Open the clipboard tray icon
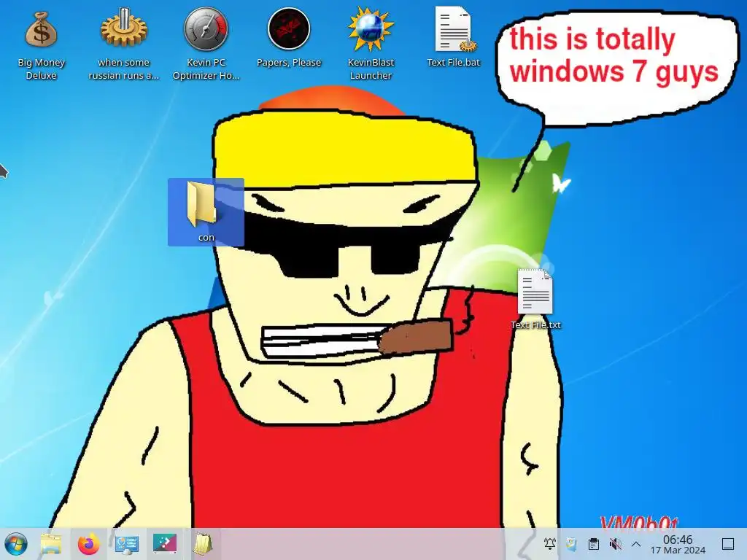Image resolution: width=747 pixels, height=560 pixels. pos(593,544)
